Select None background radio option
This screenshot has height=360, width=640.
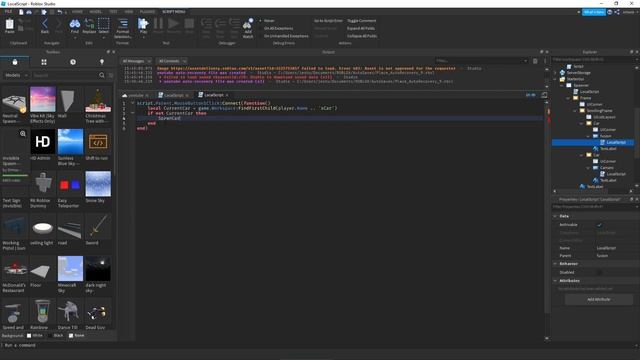tap(77, 336)
